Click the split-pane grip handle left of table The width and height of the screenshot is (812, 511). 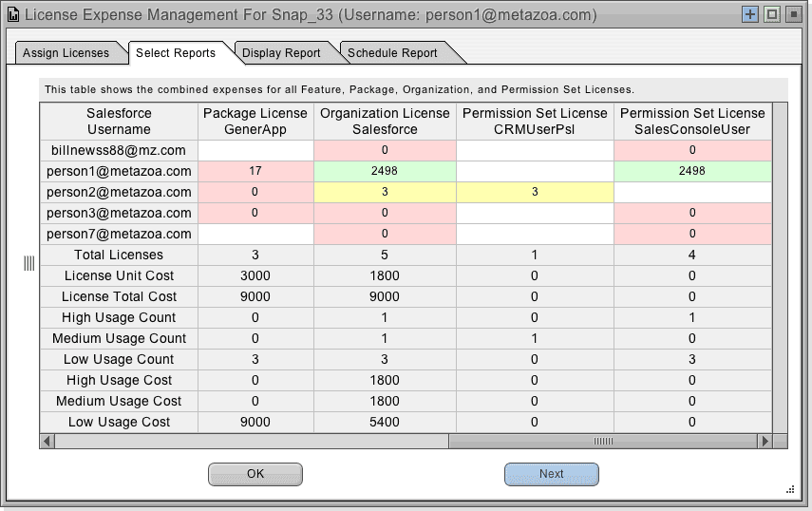(29, 263)
